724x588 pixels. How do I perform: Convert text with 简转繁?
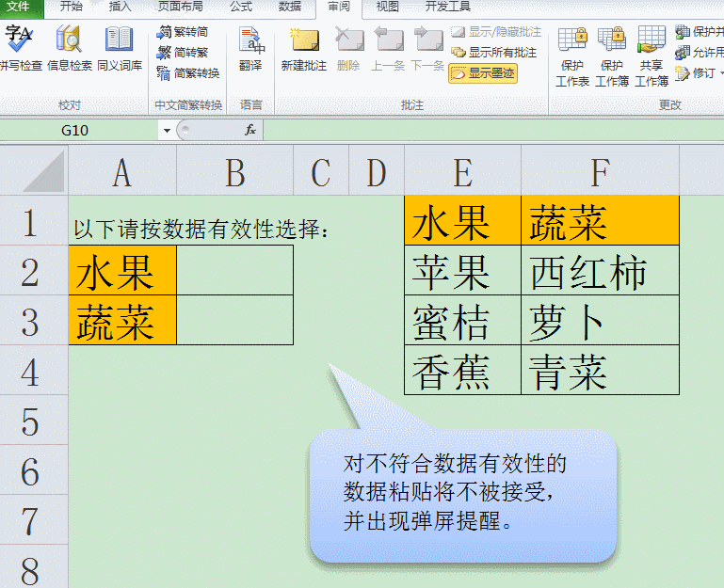183,53
